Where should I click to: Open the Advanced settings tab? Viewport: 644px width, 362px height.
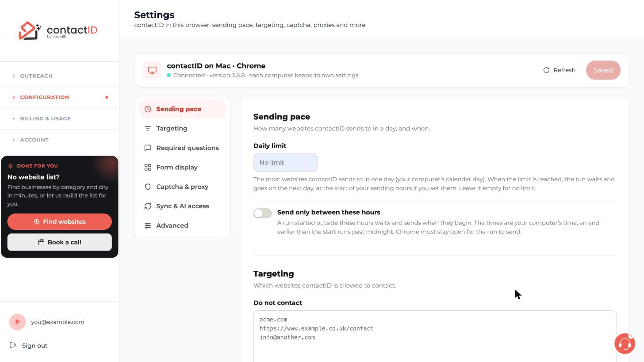(x=183, y=226)
